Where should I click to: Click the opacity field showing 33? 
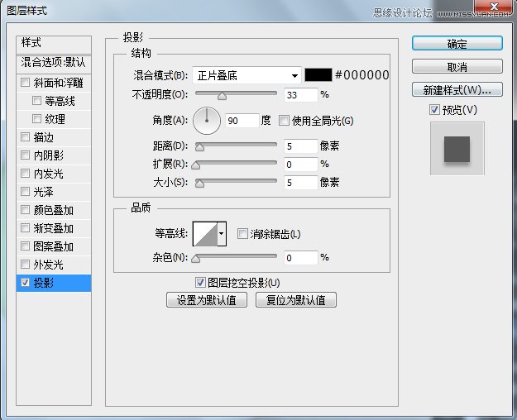click(x=301, y=95)
